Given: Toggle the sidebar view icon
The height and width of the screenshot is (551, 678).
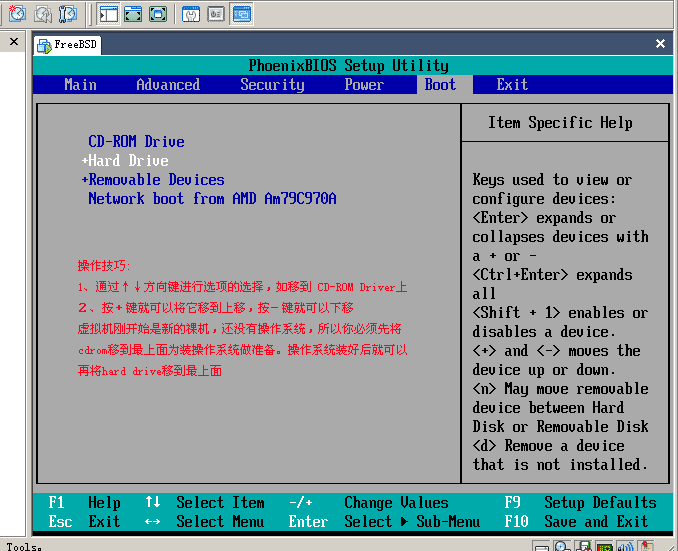Looking at the screenshot, I should tap(108, 14).
